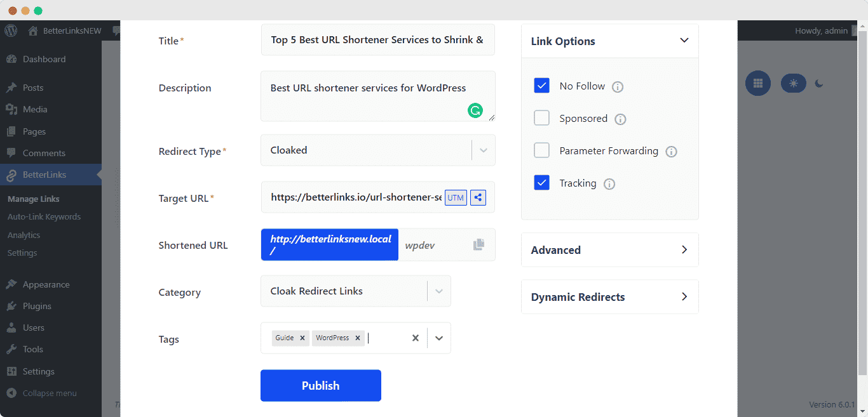Uncheck the No Follow option

click(541, 86)
